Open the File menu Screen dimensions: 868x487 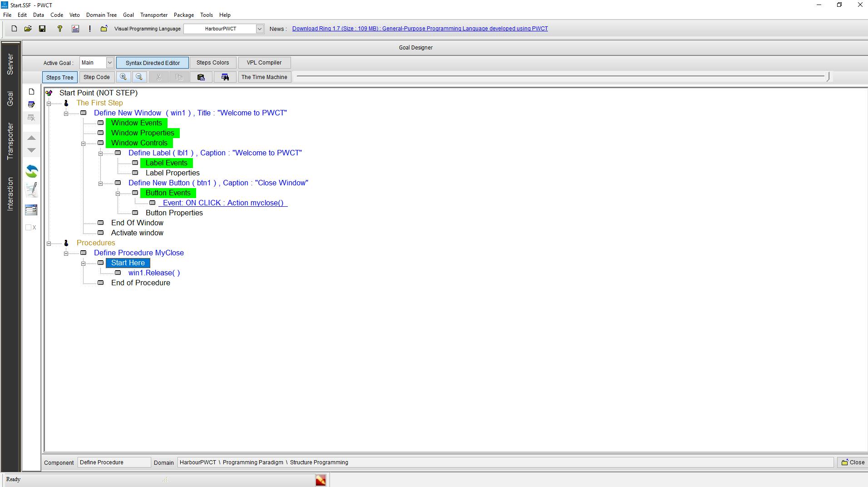tap(7, 15)
